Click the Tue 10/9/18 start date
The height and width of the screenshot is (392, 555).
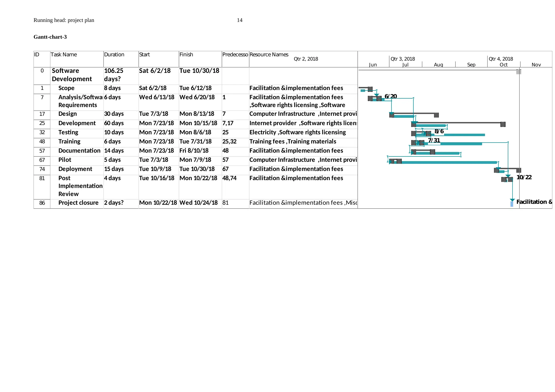[x=155, y=169]
